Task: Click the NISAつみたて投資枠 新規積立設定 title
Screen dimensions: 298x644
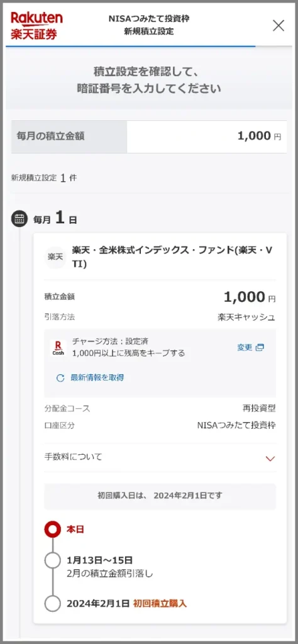Action: (x=149, y=25)
